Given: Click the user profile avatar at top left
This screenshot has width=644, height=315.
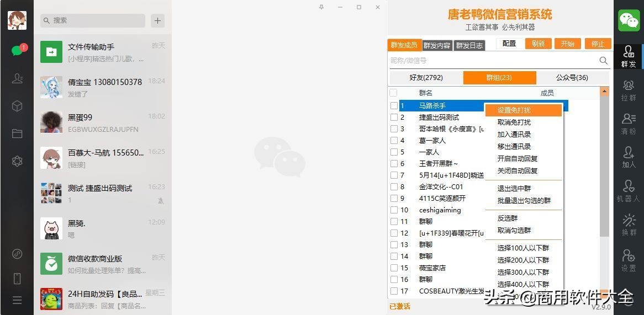Looking at the screenshot, I should 17,20.
